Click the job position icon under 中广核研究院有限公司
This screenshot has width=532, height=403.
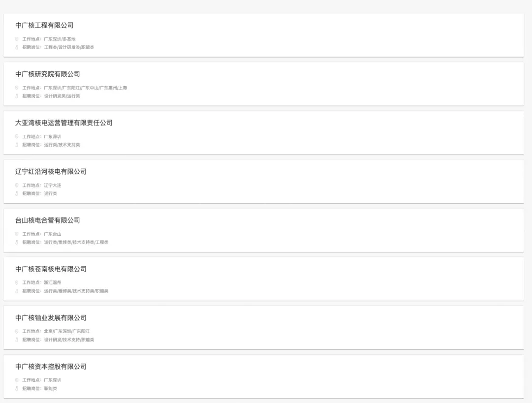coord(17,96)
